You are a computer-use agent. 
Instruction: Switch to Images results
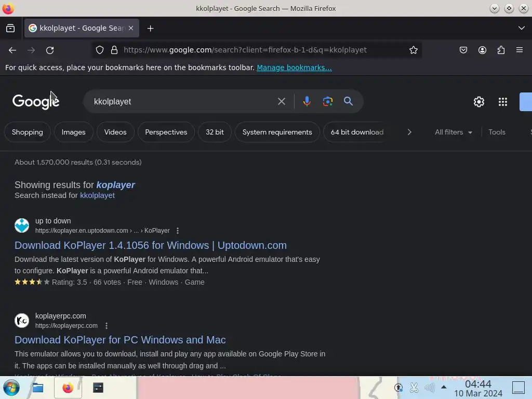(x=74, y=132)
